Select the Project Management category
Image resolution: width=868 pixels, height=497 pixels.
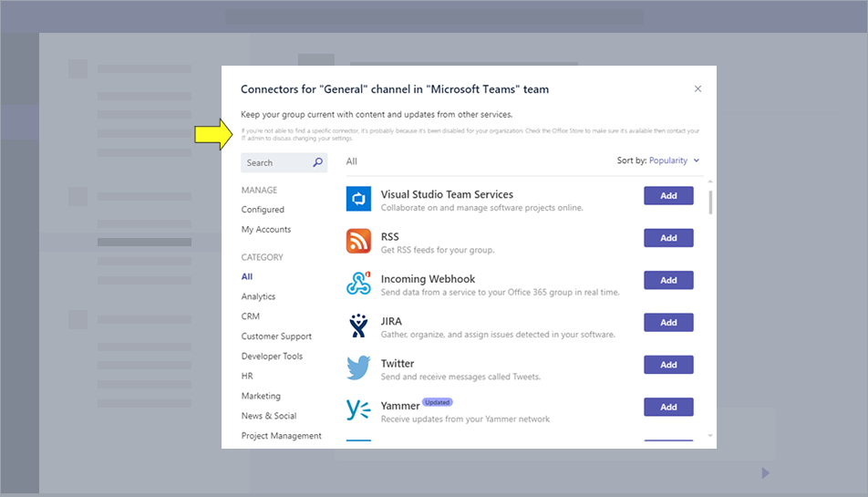pos(281,436)
